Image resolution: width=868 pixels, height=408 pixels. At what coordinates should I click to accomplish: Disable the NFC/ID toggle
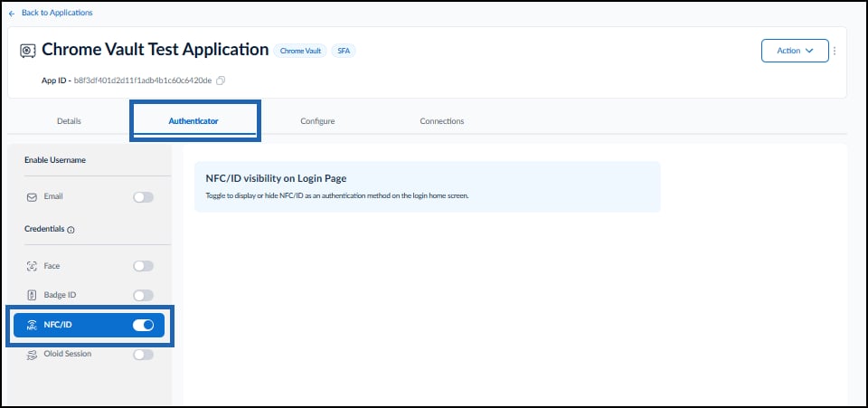coord(144,325)
